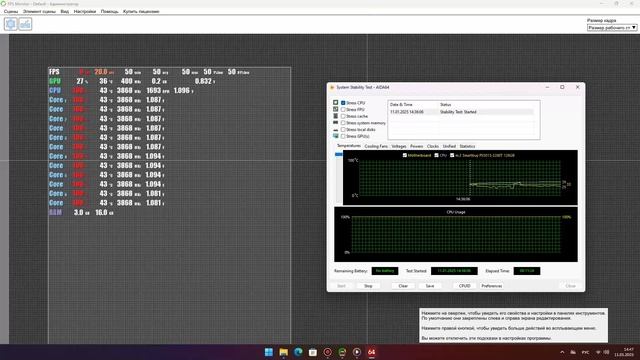
Task: Click the gear icon in FPS Monitor toolbar
Action: (x=11, y=24)
